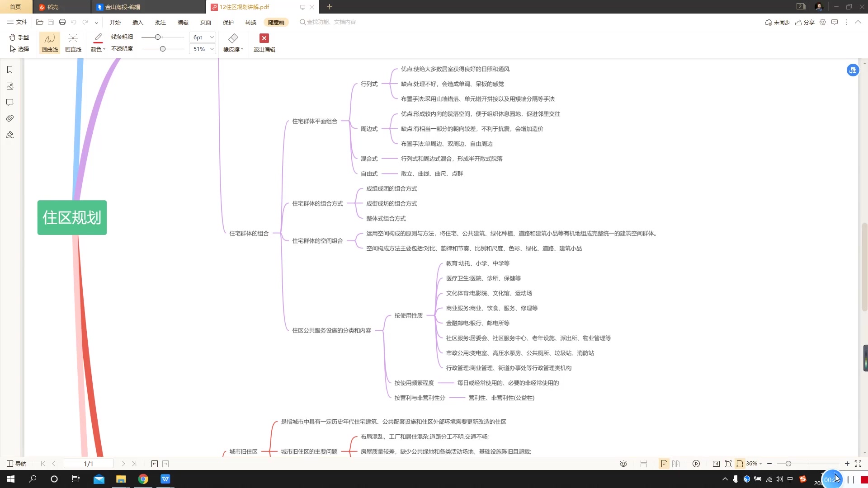Expand the 橡皮擦 eraser options arrow

(242, 50)
